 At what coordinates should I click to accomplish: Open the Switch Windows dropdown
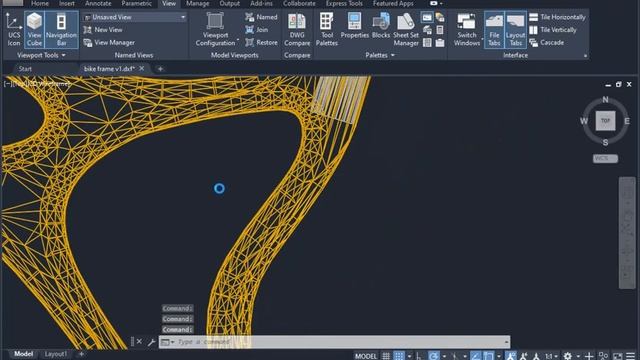click(x=467, y=30)
